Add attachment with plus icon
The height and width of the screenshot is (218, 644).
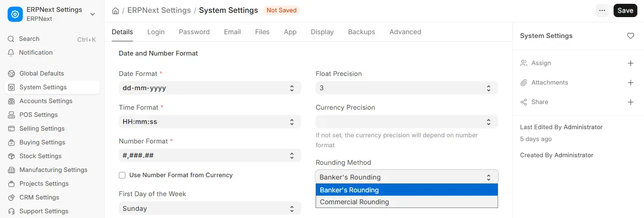[631, 83]
